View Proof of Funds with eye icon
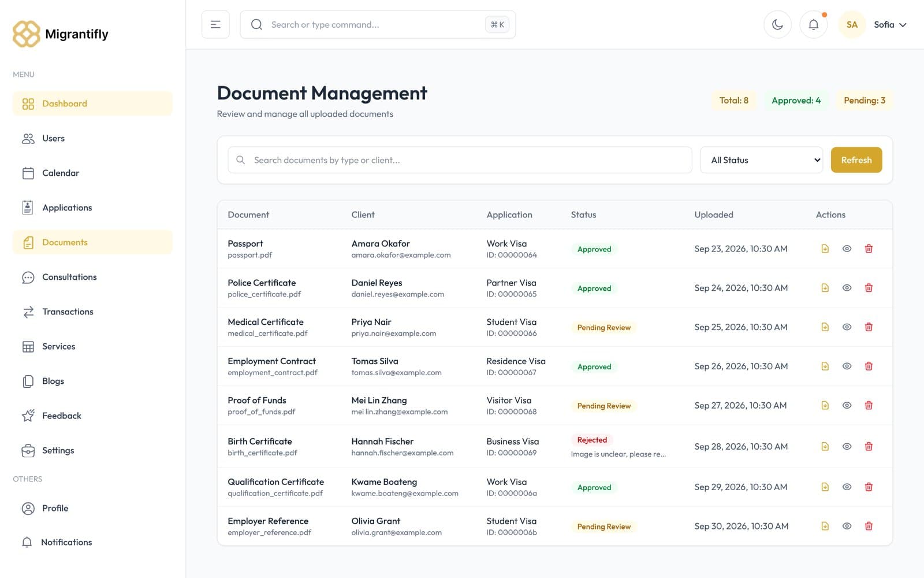This screenshot has height=578, width=924. point(847,405)
